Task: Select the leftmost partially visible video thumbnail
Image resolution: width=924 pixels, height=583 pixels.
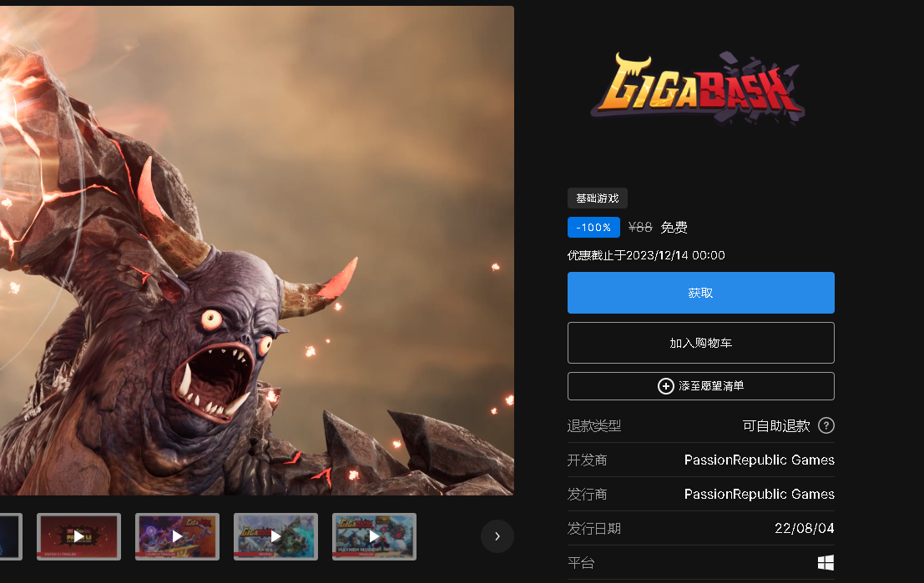Action: point(7,536)
